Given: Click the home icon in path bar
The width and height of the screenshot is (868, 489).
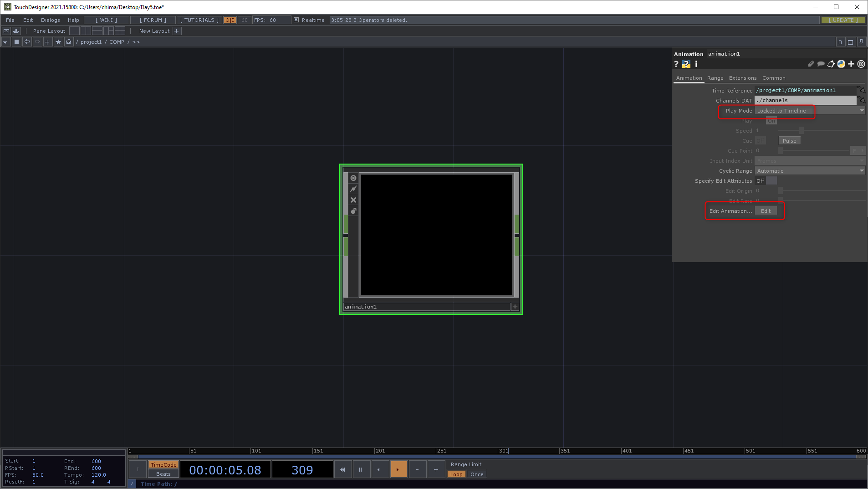Looking at the screenshot, I should point(69,42).
